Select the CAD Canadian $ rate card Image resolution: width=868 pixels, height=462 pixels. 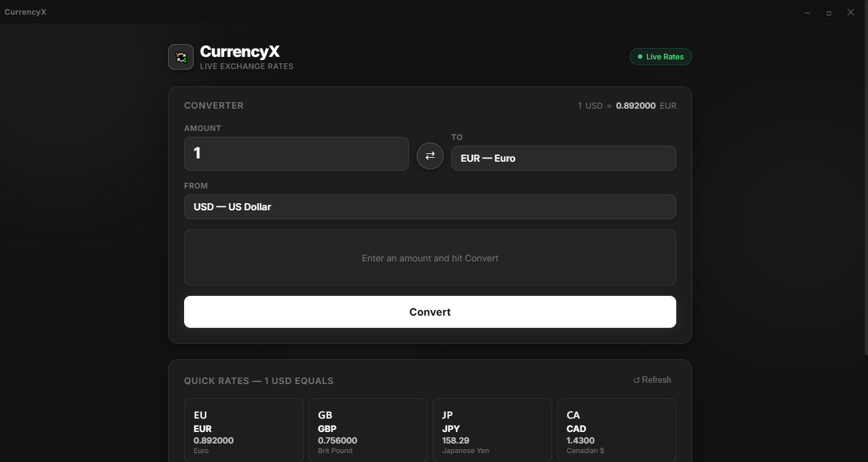(617, 430)
